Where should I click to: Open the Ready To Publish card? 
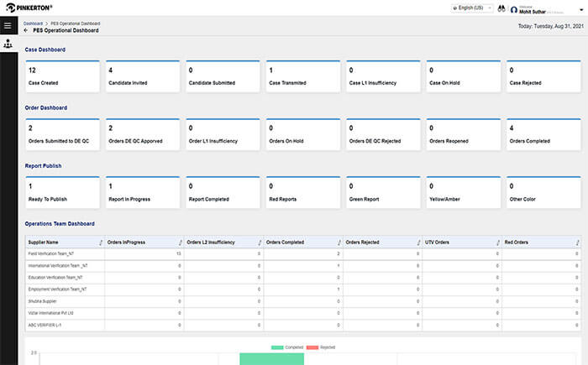[x=63, y=192]
